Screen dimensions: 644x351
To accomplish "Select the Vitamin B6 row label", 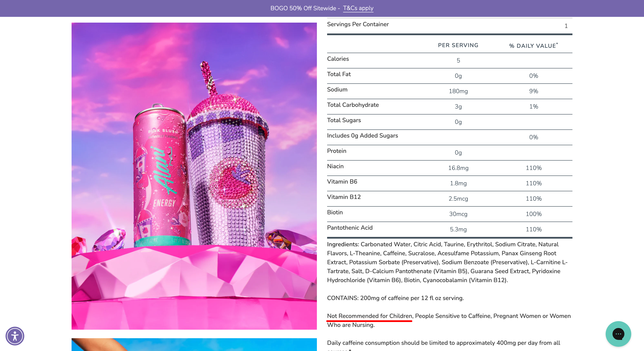I will click(x=342, y=181).
